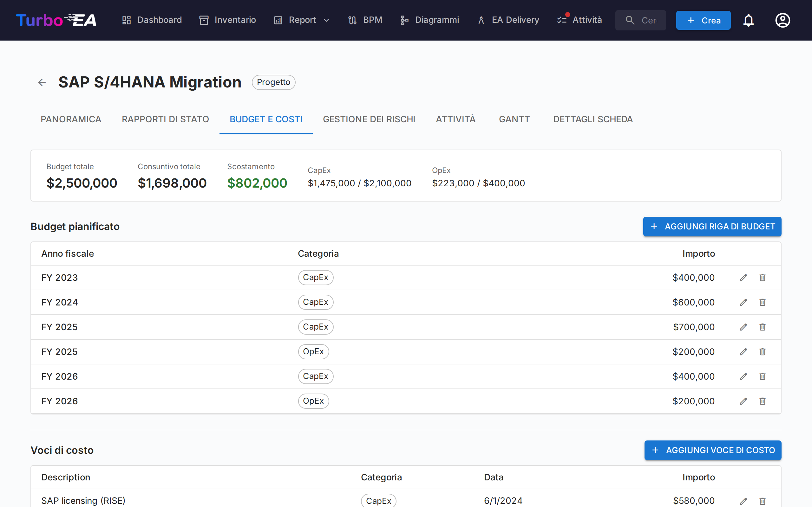812x507 pixels.
Task: Delete the FY 2026 OpEx budget row
Action: [x=762, y=401]
